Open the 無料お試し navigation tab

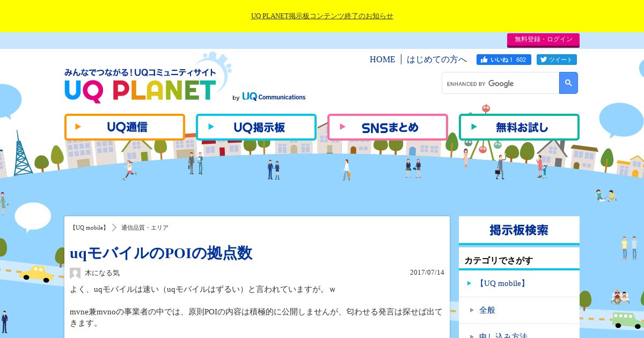(519, 127)
